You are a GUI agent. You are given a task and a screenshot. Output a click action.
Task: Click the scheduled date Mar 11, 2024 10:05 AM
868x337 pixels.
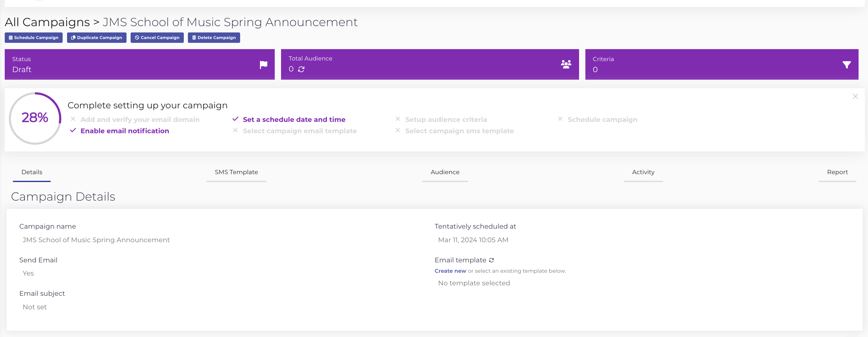tap(473, 240)
